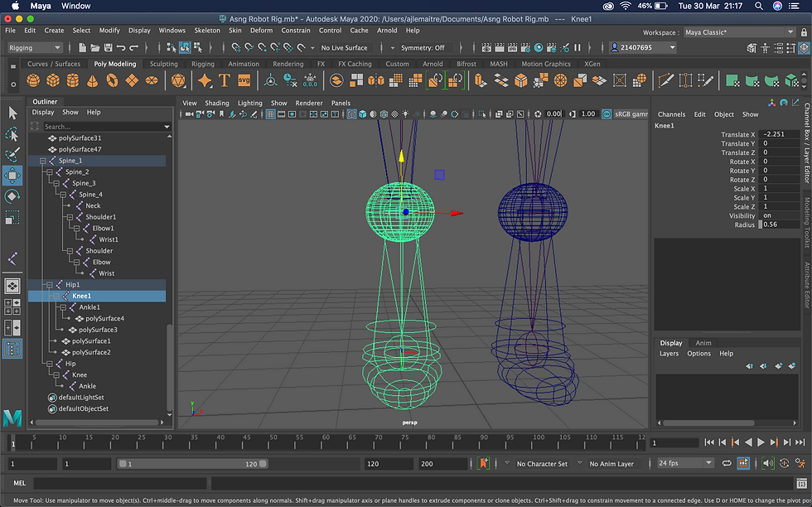
Task: Open the Workspace Maya Classic dropdown
Action: click(739, 32)
